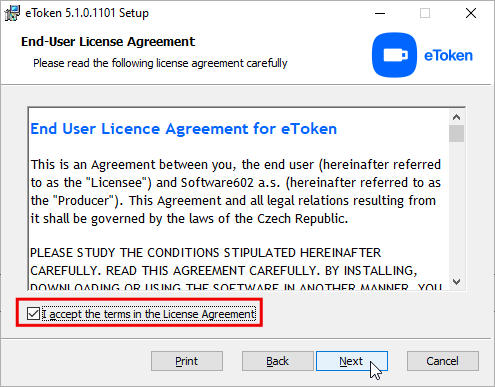Untick the license acceptance checkbox
The image size is (495, 387).
(33, 314)
